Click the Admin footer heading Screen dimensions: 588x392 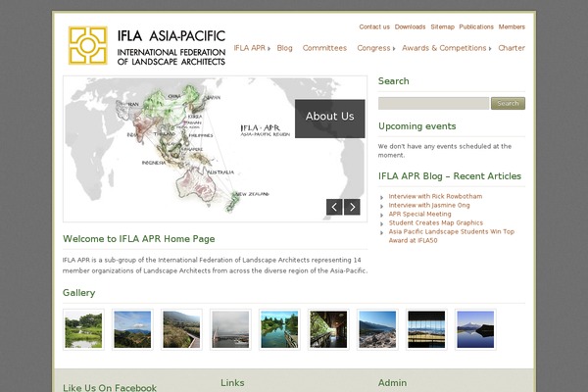(392, 382)
